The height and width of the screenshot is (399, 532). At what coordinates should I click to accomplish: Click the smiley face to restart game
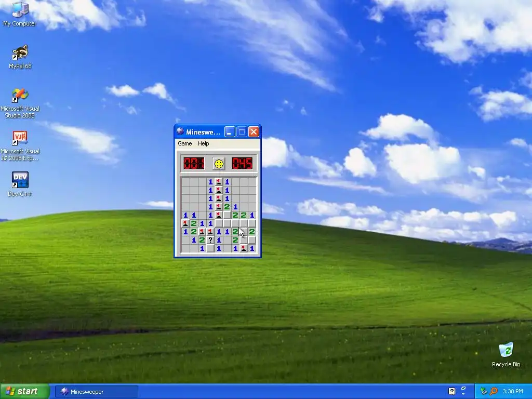click(219, 164)
